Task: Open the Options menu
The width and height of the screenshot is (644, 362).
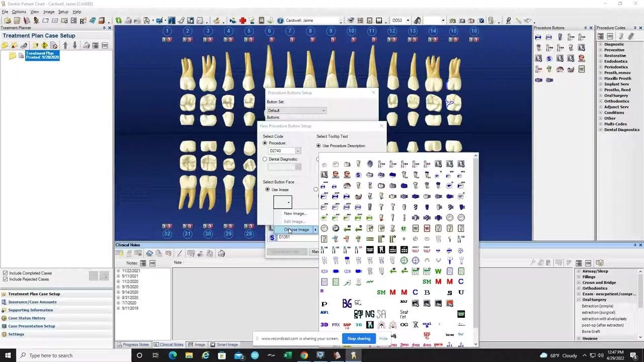Action: [x=19, y=12]
